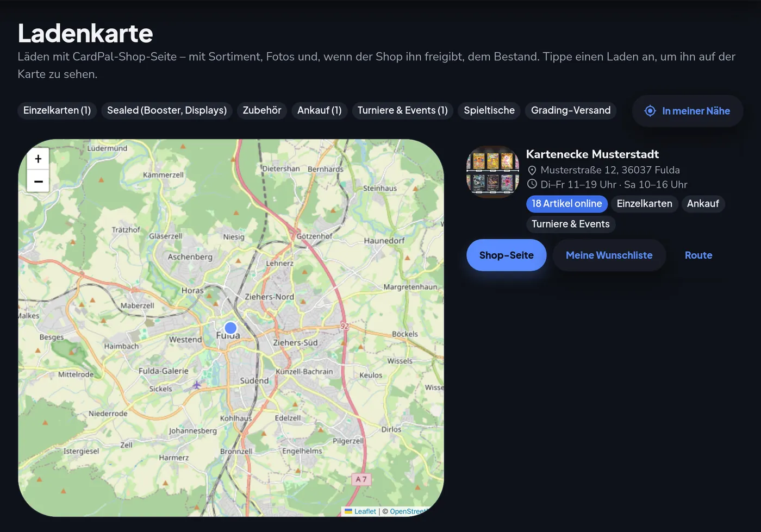Click the Ladenkarte page heading
Viewport: 761px width, 532px height.
(x=85, y=33)
